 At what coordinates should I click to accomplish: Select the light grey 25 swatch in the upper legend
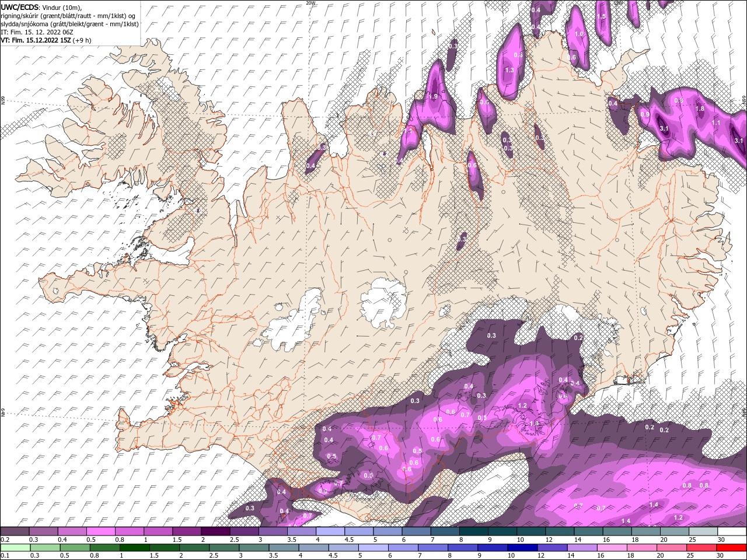pyautogui.click(x=703, y=531)
